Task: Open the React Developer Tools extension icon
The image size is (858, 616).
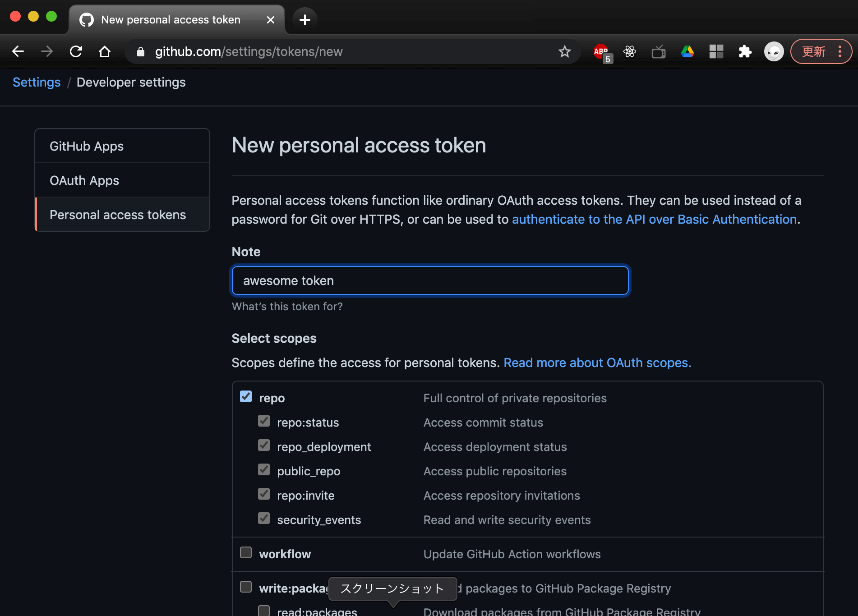Action: 630,51
